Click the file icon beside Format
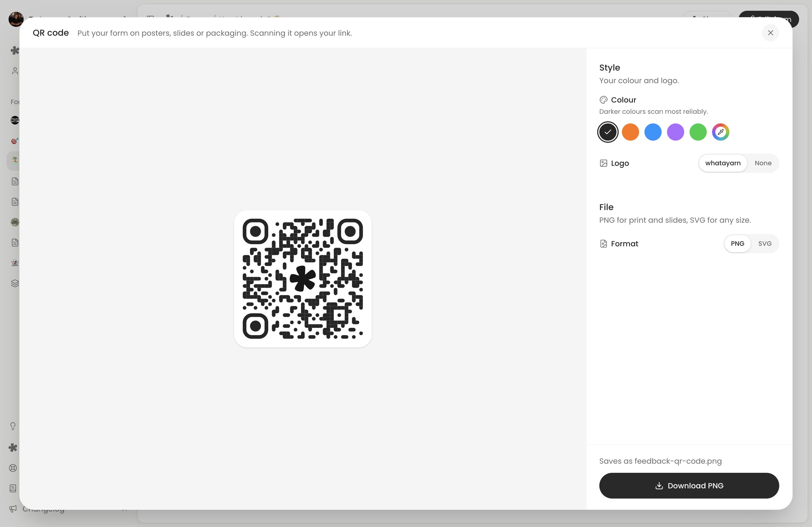The height and width of the screenshot is (527, 812). 603,244
